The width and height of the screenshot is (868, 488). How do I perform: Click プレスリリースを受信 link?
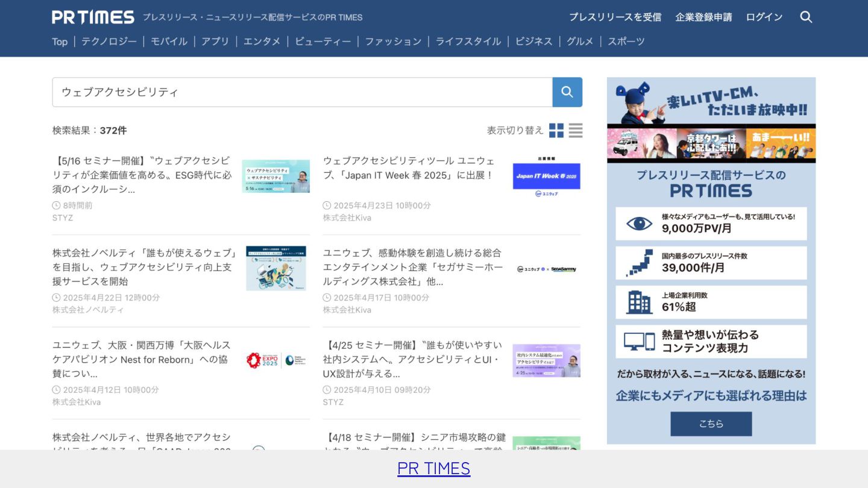tap(615, 17)
